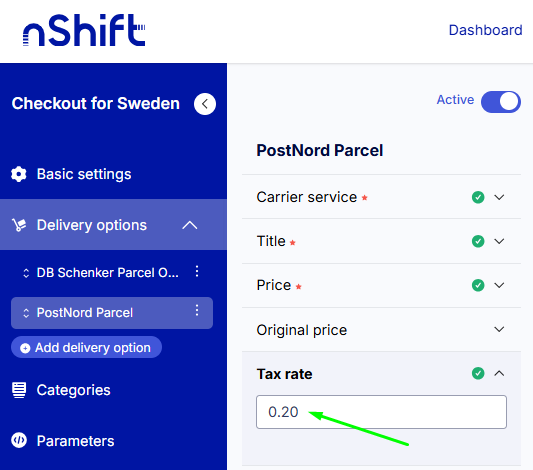Expand the Original price section
Screen dimensions: 533x470
point(381,330)
